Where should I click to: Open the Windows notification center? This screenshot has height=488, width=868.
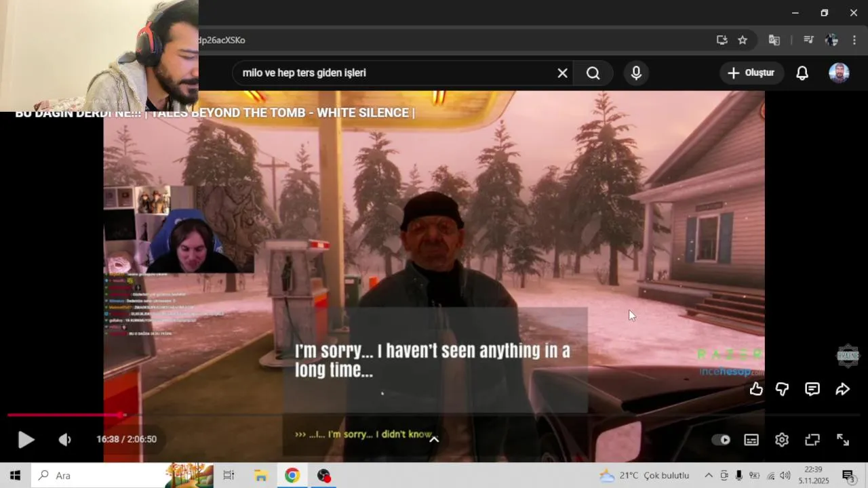click(848, 475)
